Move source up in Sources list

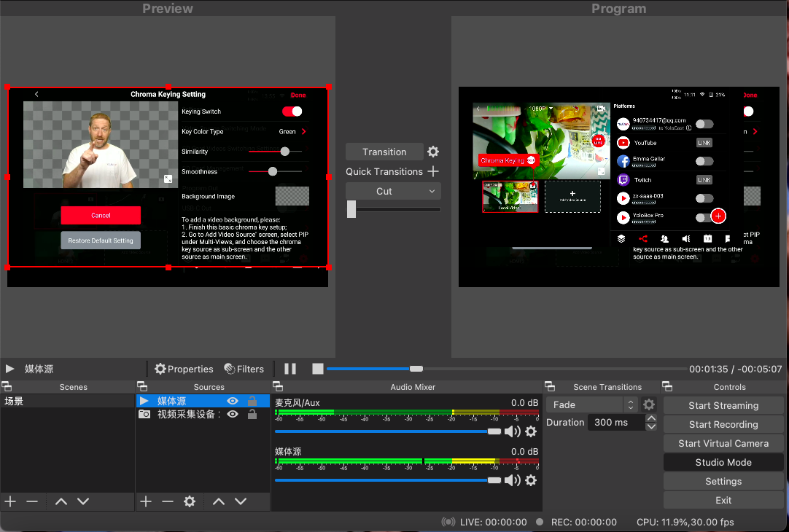point(218,501)
